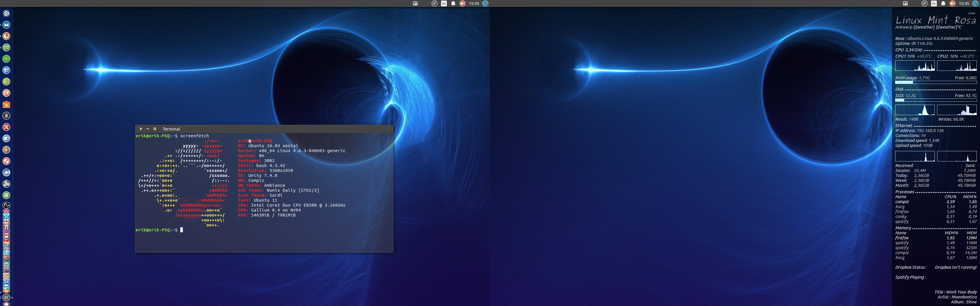The height and width of the screenshot is (306, 980).
Task: Click 'DE: Unity 7.4.0' in the terminal
Action: pos(258,175)
